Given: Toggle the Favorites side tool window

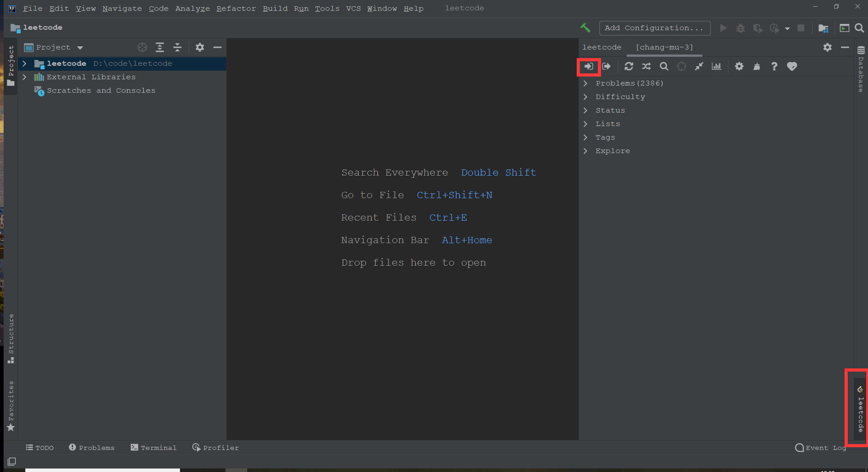Looking at the screenshot, I should (x=11, y=406).
